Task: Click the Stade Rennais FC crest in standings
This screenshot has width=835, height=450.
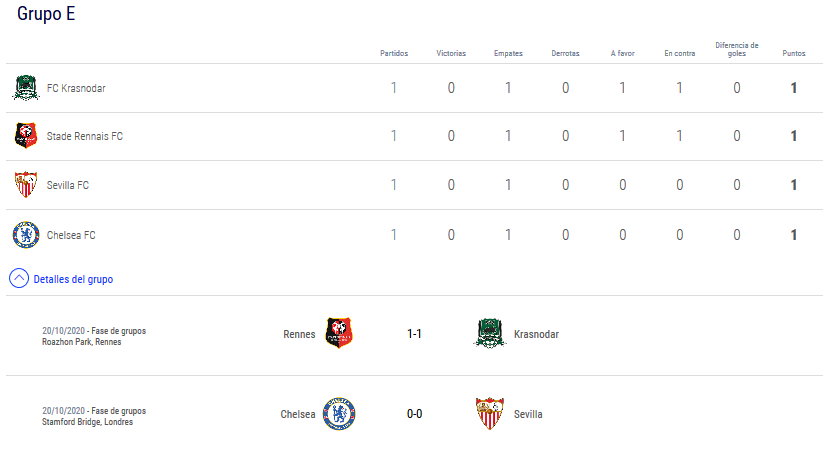Action: [25, 136]
